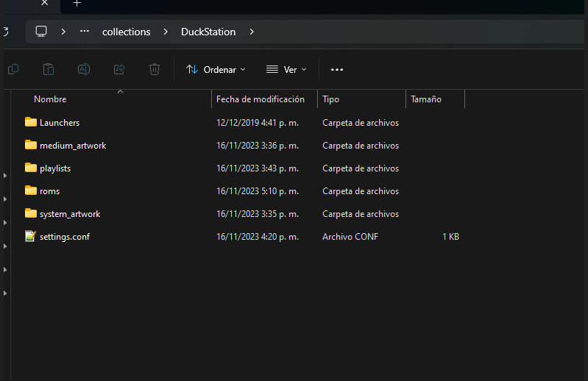Open the Ver view dropdown
588x381 pixels.
pyautogui.click(x=286, y=70)
